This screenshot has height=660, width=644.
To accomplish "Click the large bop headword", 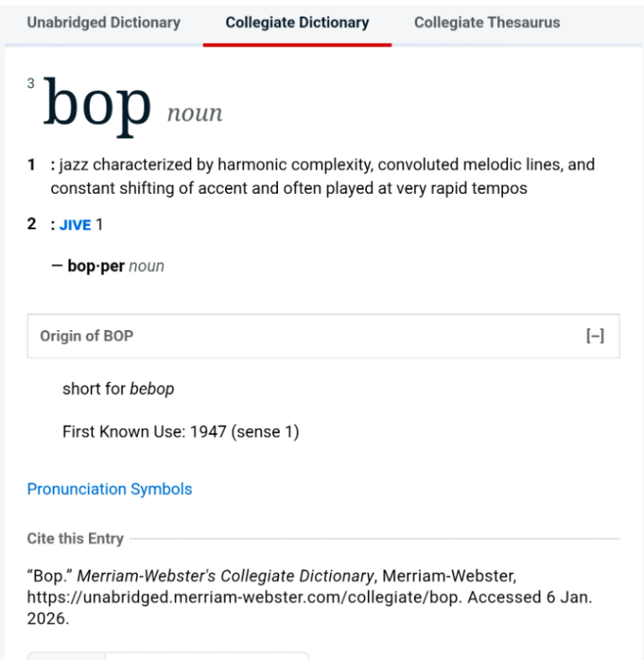I will 97,107.
